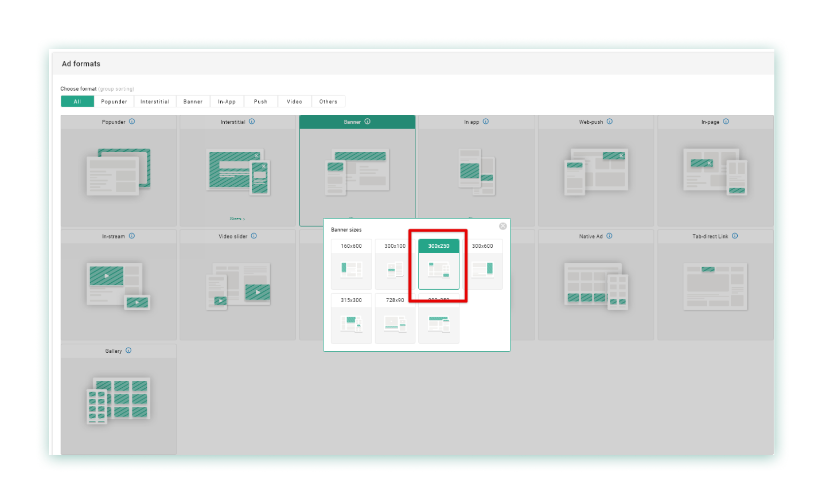Select the Popunder ad format card
This screenshot has height=504, width=823.
(118, 172)
